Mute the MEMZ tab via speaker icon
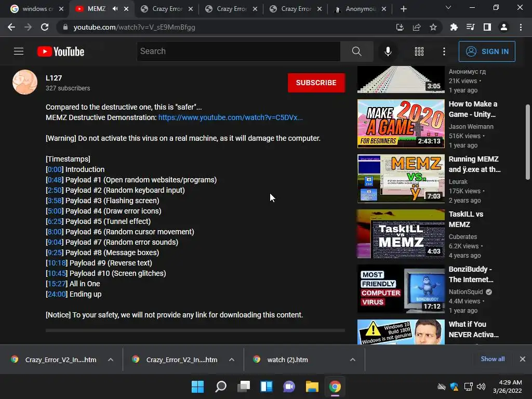 (x=115, y=9)
